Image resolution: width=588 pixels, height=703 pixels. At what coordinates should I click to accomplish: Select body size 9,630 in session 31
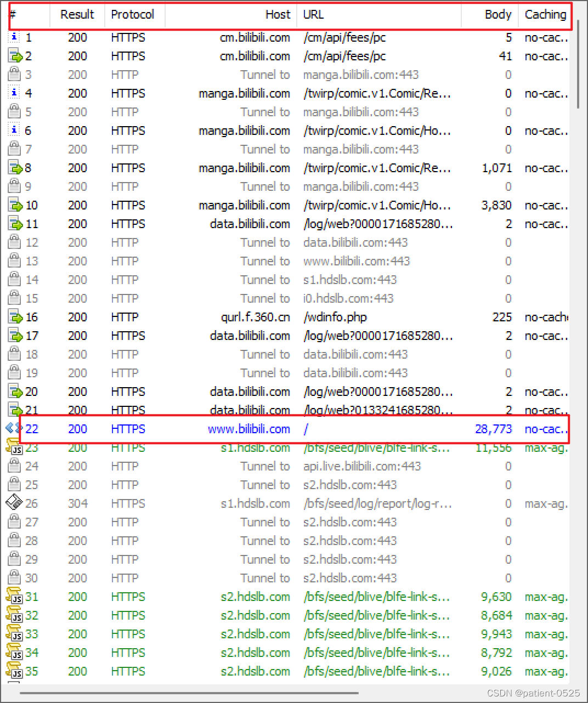(x=496, y=597)
